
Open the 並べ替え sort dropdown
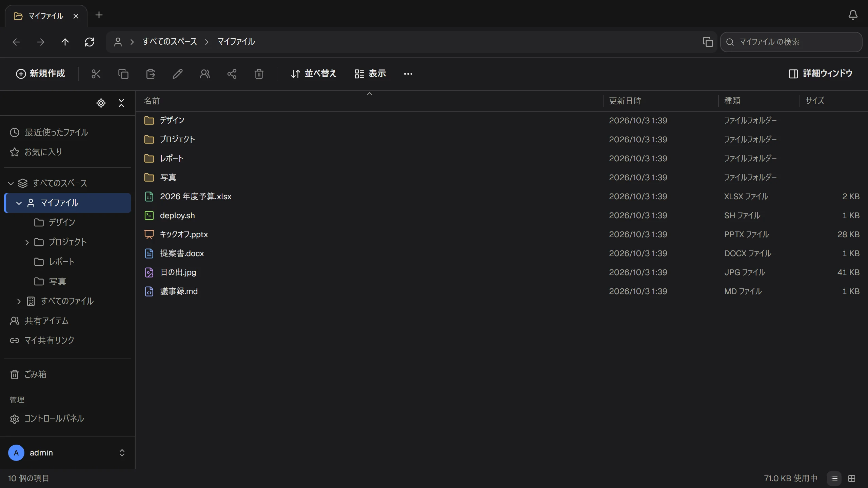(x=314, y=74)
